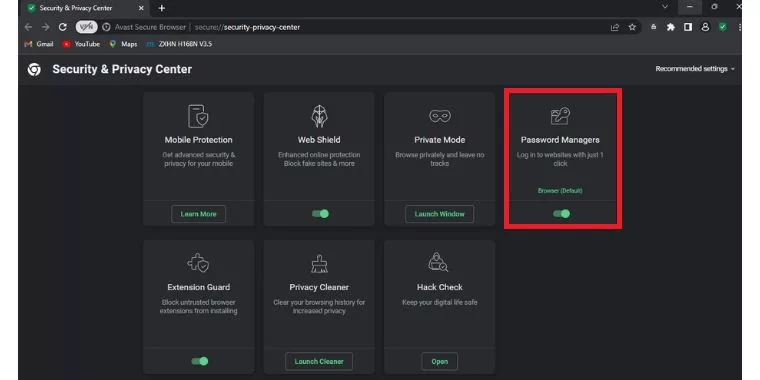
Task: Click 'Log in to websites with just 1 click' text
Action: tap(560, 159)
